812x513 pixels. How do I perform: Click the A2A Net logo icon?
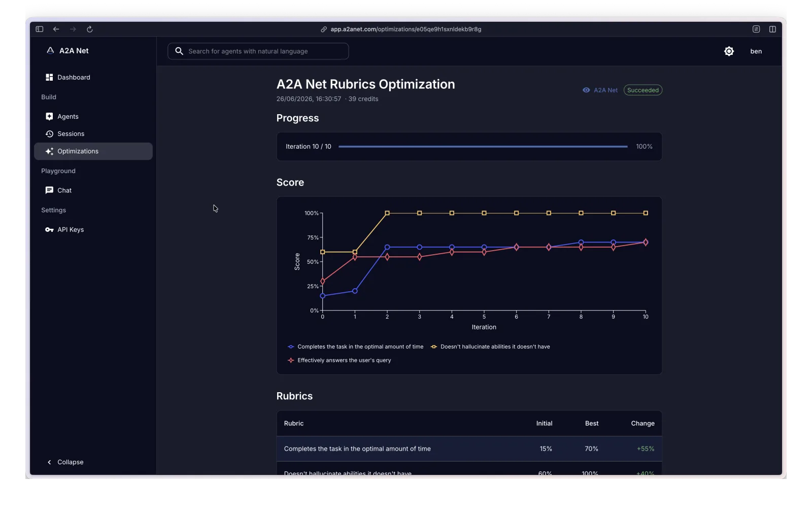pos(50,51)
